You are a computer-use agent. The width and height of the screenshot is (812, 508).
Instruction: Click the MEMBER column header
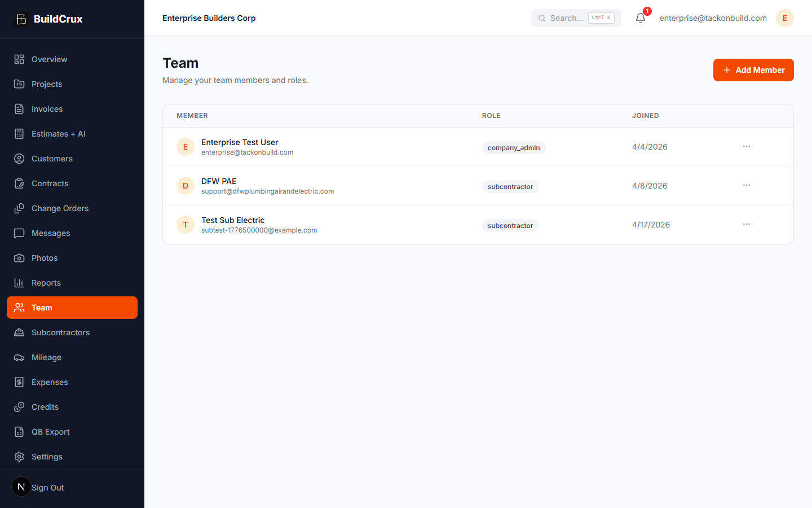click(192, 116)
